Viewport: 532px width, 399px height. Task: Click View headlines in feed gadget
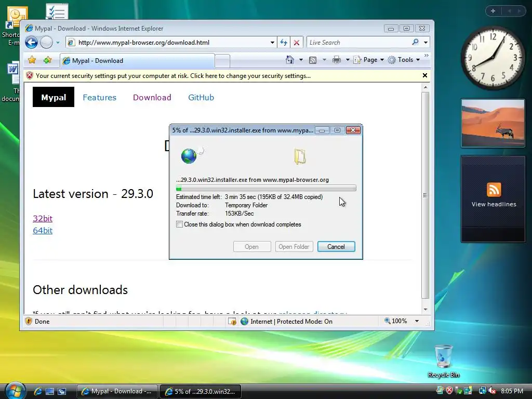tap(494, 204)
